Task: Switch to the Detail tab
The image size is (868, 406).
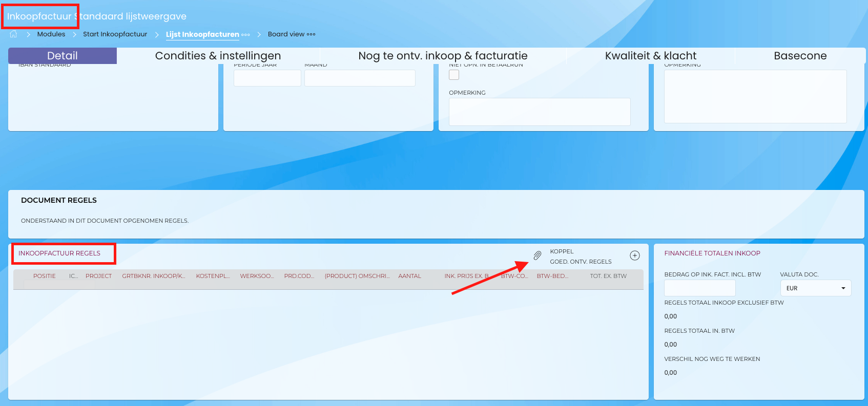Action: point(63,56)
